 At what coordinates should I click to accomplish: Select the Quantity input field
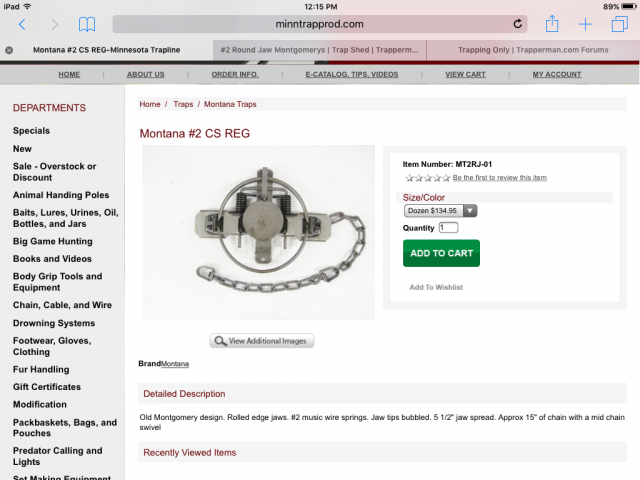coord(448,228)
